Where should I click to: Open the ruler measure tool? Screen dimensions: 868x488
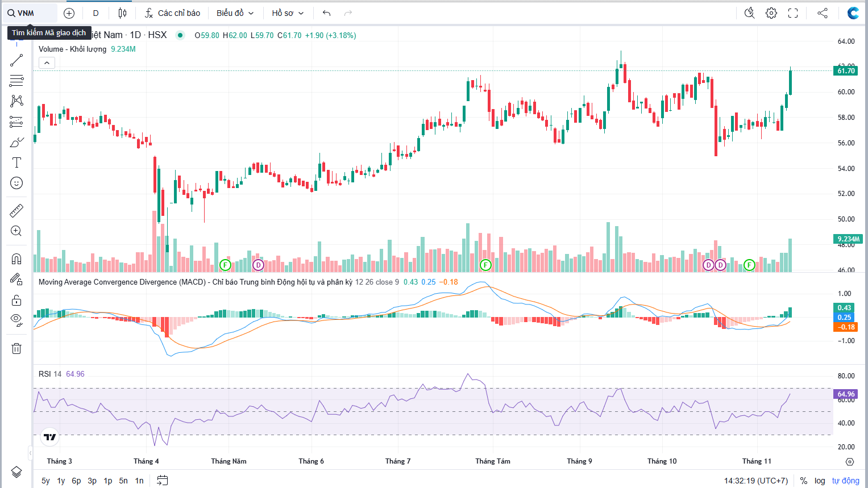point(16,211)
